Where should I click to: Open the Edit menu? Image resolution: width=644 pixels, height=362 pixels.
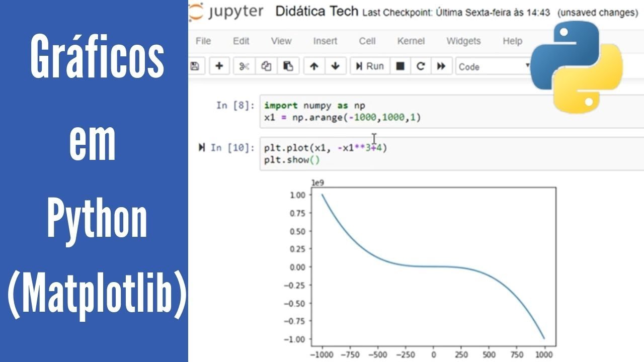(x=241, y=41)
